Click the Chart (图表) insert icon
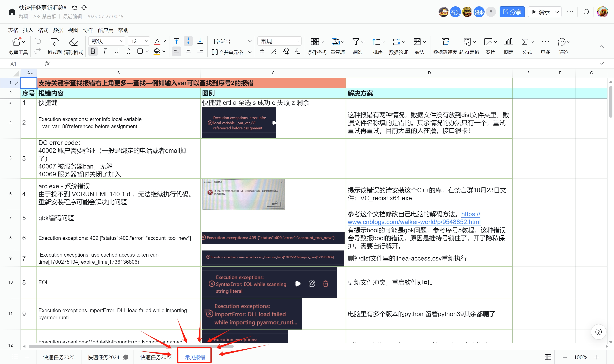614x364 pixels. [508, 42]
